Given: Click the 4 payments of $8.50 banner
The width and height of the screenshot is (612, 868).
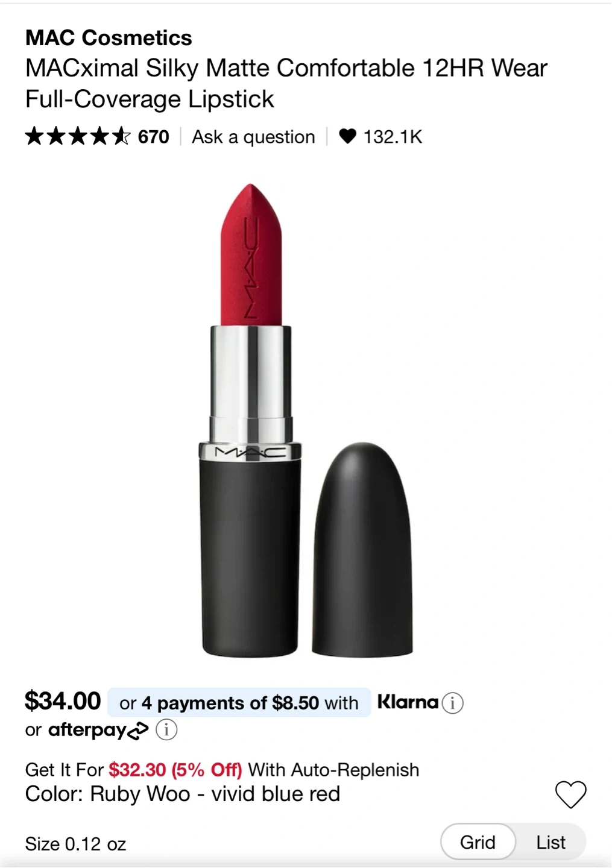Looking at the screenshot, I should pyautogui.click(x=239, y=703).
